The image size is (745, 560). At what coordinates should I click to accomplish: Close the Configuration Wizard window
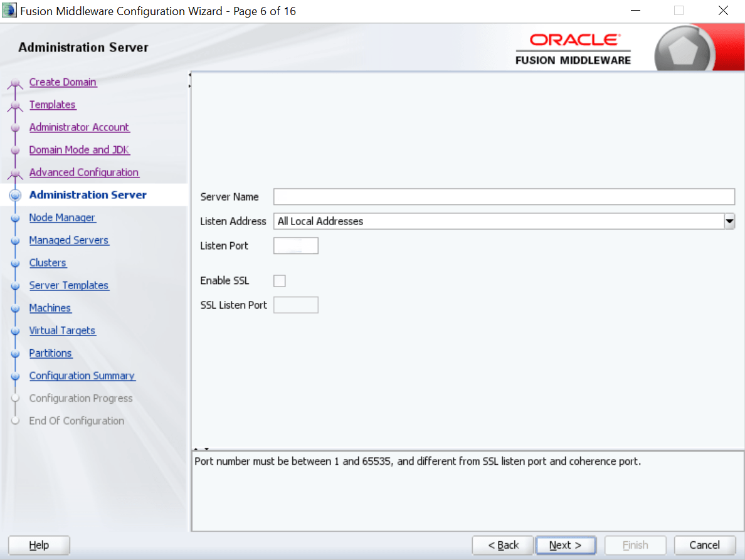click(723, 11)
